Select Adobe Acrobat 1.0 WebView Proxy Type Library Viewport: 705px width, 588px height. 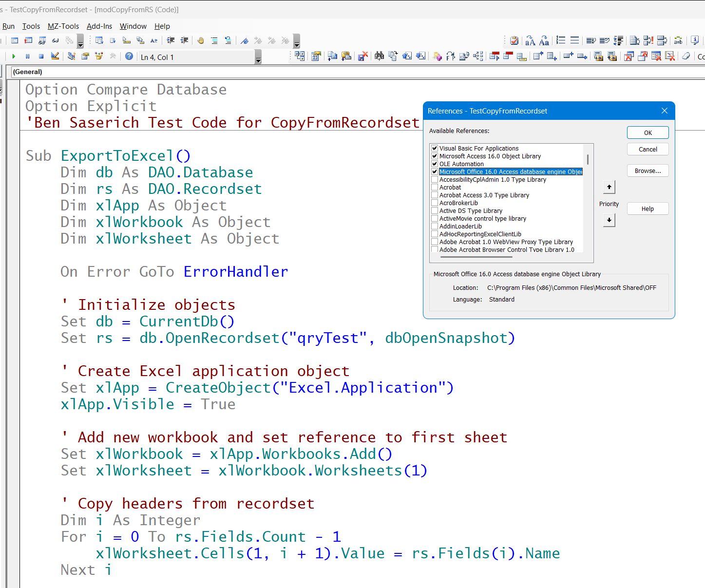click(x=506, y=242)
